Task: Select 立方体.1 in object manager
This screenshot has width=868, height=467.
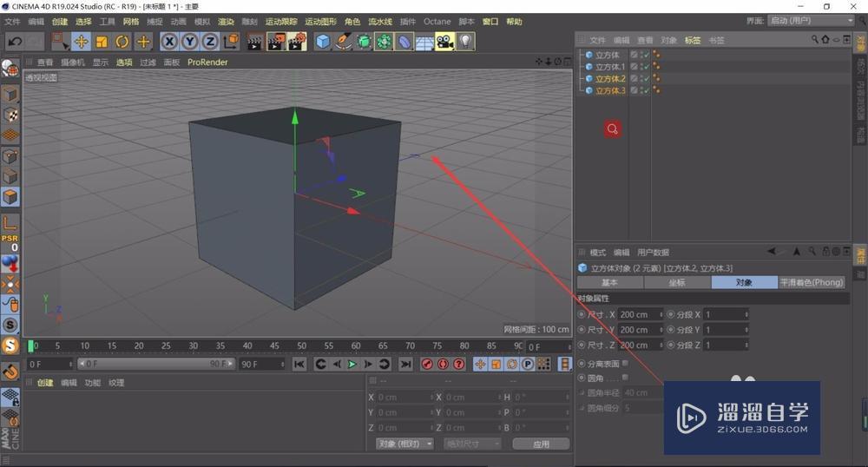Action: 610,66
